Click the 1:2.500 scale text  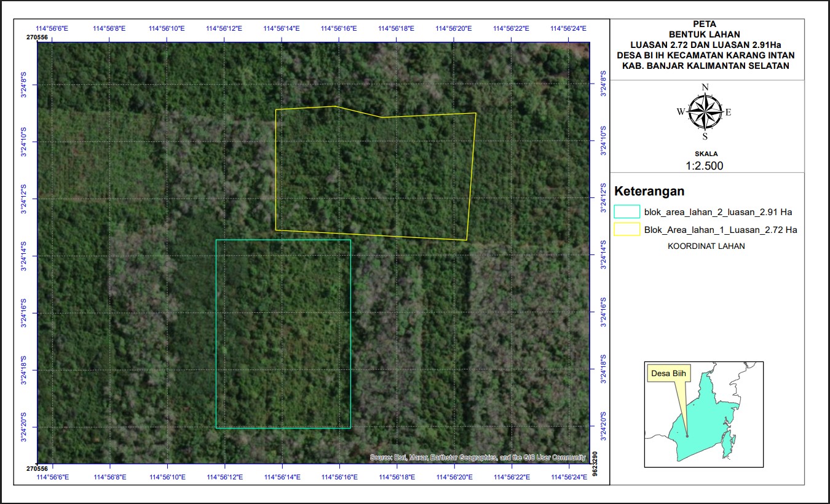click(x=705, y=165)
